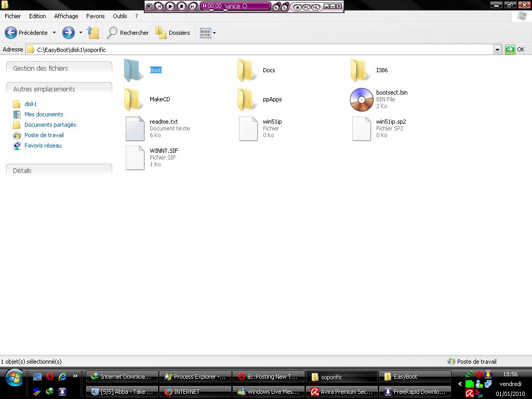Select the MakeCD folder
This screenshot has width=532, height=399.
(x=147, y=99)
